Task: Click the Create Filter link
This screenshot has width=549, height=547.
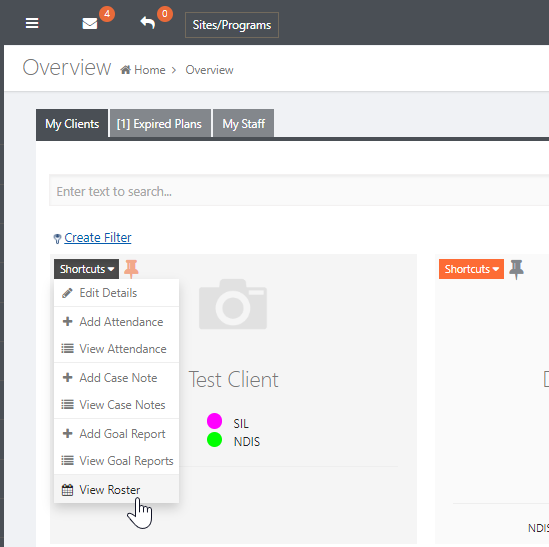Action: [x=98, y=237]
